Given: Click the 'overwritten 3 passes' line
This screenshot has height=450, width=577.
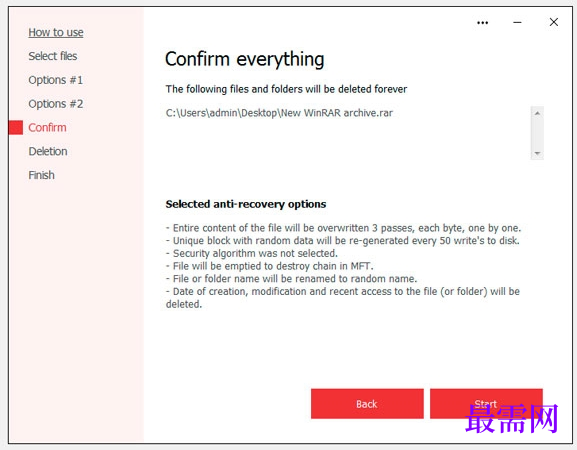Looking at the screenshot, I should click(343, 228).
